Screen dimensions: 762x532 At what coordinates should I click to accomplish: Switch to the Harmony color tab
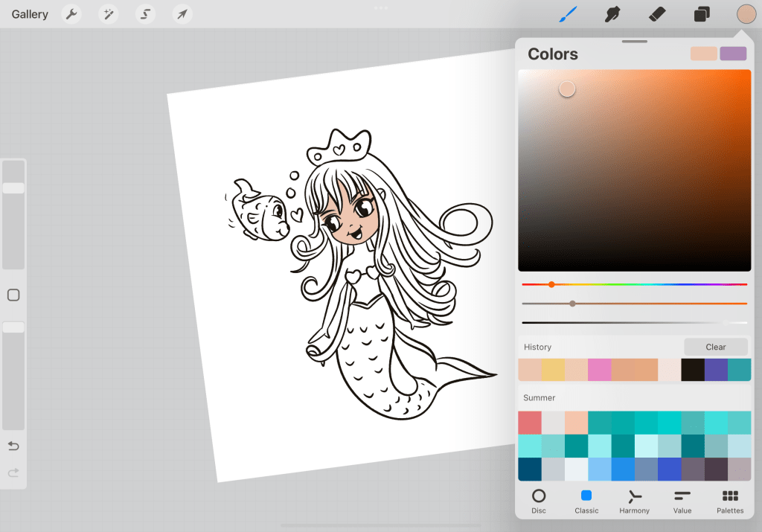coord(634,501)
